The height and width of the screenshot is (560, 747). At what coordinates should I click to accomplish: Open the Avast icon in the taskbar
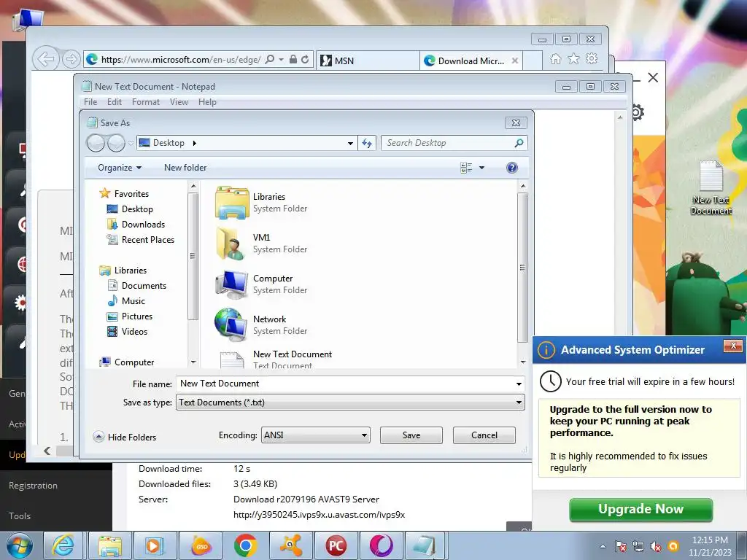(291, 545)
